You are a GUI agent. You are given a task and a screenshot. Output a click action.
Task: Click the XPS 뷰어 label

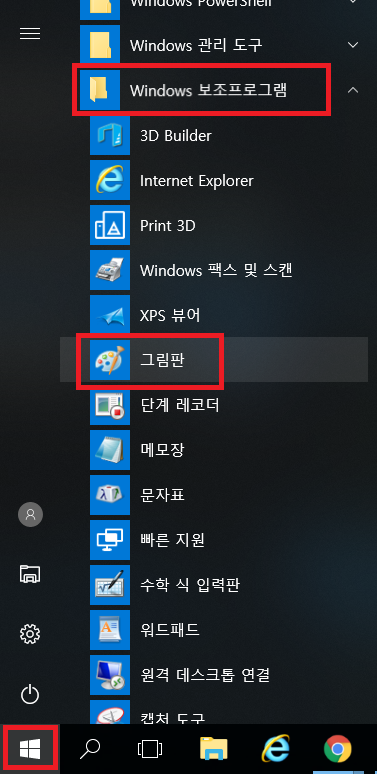pyautogui.click(x=170, y=315)
